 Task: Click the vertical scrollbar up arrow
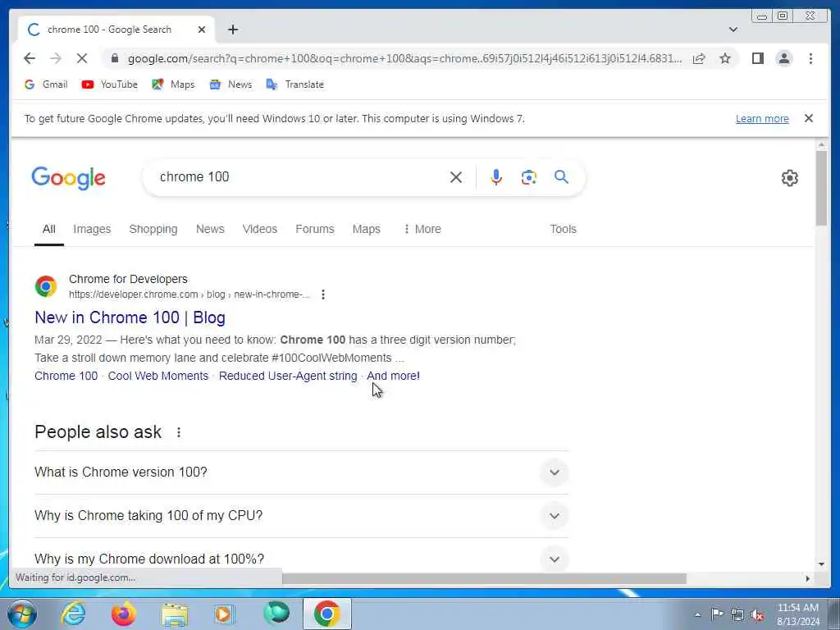click(821, 144)
